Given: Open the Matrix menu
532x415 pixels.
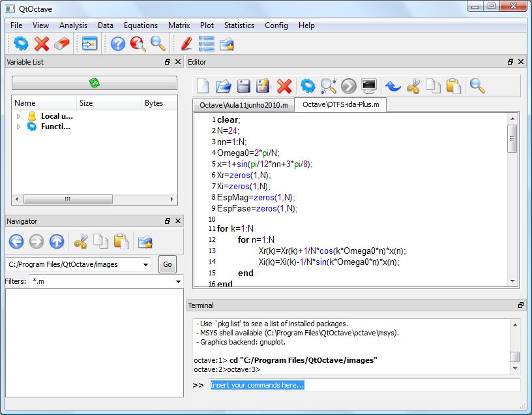Looking at the screenshot, I should tap(179, 25).
